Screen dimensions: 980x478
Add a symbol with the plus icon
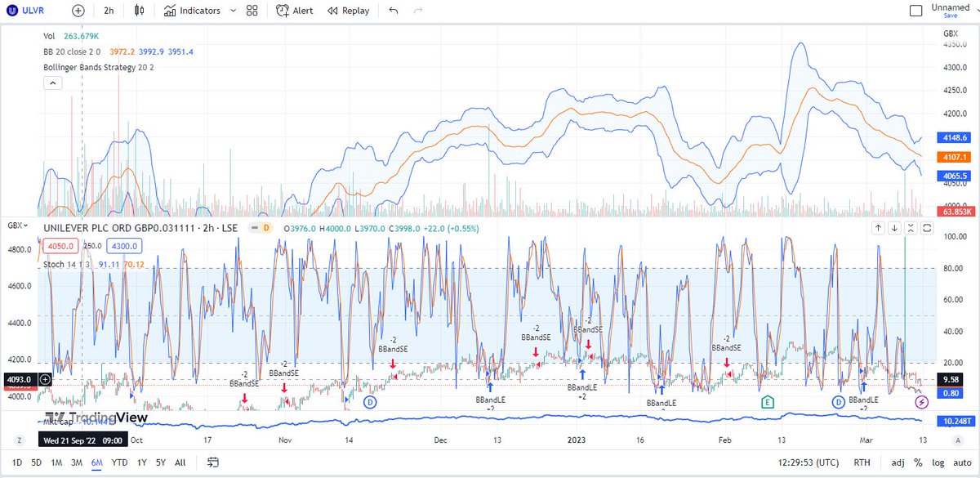tap(78, 11)
